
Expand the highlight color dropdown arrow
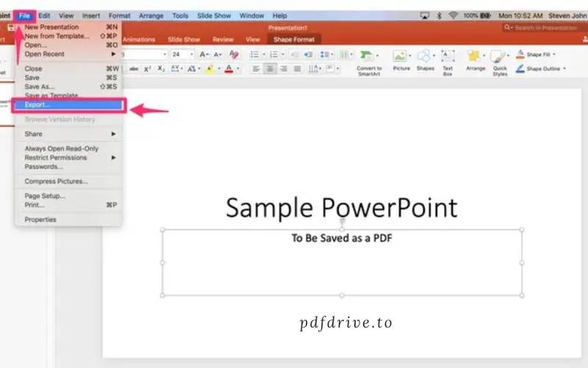tap(219, 68)
